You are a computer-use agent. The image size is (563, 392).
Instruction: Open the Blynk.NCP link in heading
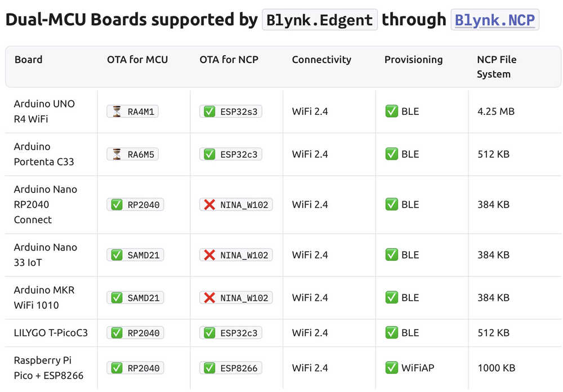[495, 20]
